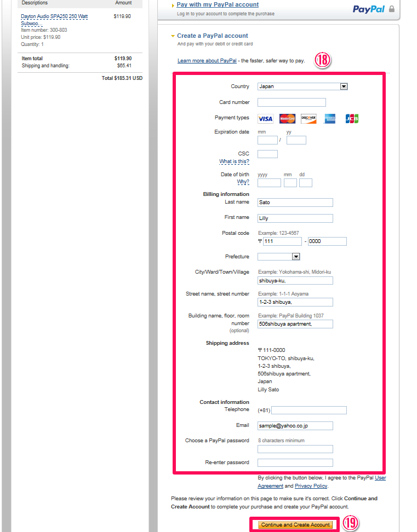Click the Item number: 300-803 text
The image size is (417, 532).
(44, 30)
